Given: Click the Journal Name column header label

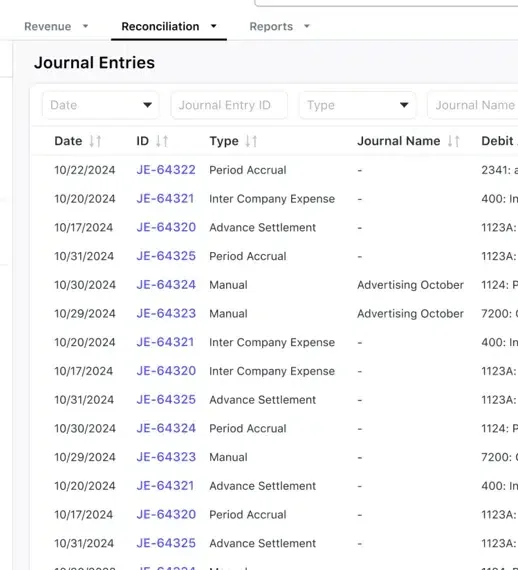Looking at the screenshot, I should pos(399,141).
